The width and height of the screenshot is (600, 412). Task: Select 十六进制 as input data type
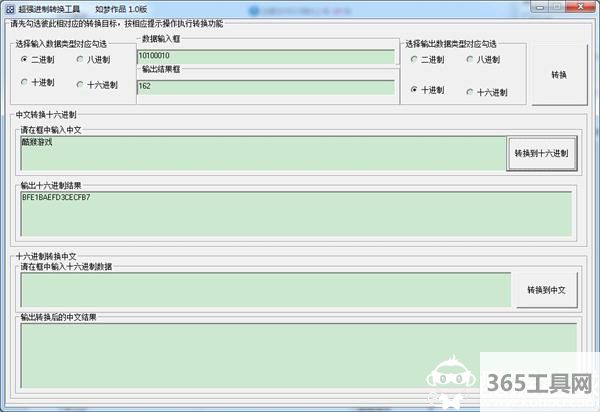79,83
